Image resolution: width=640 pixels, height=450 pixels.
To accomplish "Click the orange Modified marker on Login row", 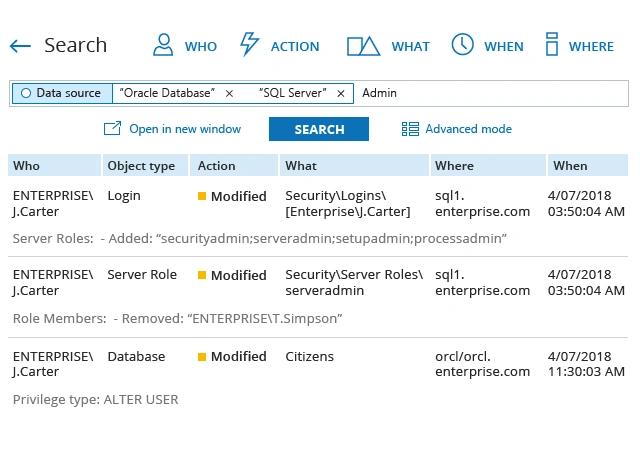I will coord(202,196).
